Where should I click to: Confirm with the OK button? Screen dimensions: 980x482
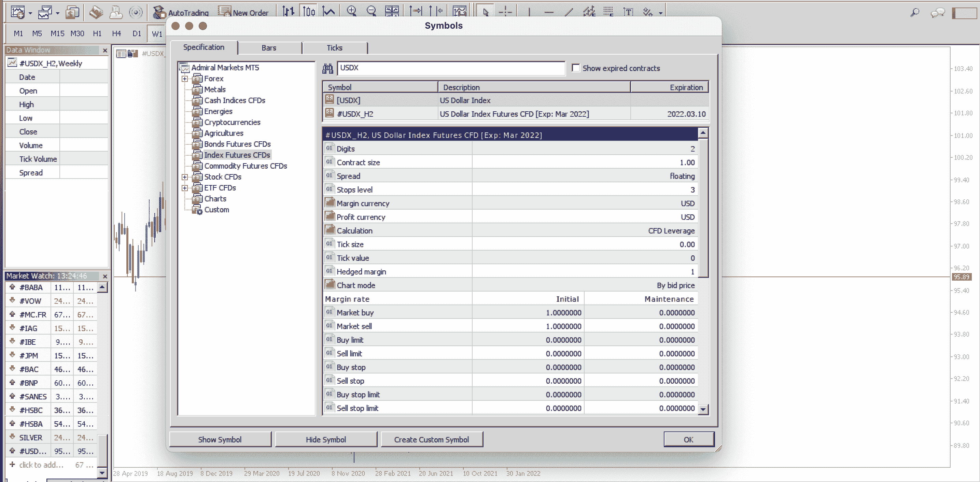coord(689,439)
